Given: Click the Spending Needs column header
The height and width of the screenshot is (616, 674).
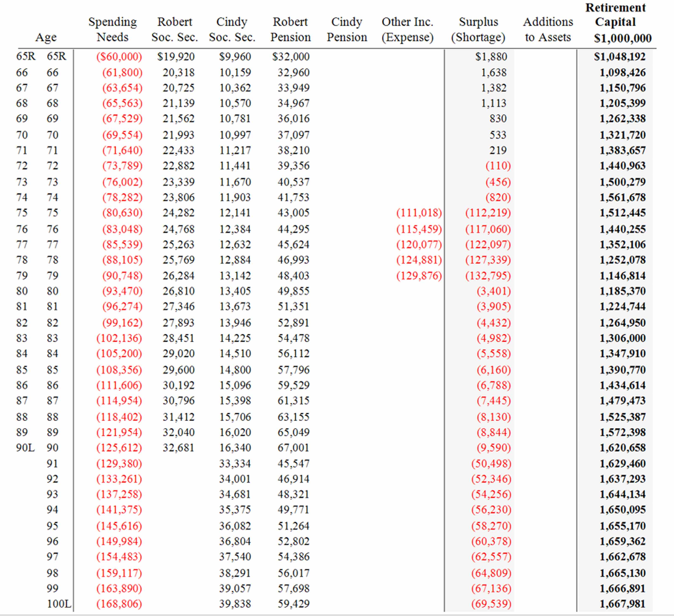Looking at the screenshot, I should (113, 29).
